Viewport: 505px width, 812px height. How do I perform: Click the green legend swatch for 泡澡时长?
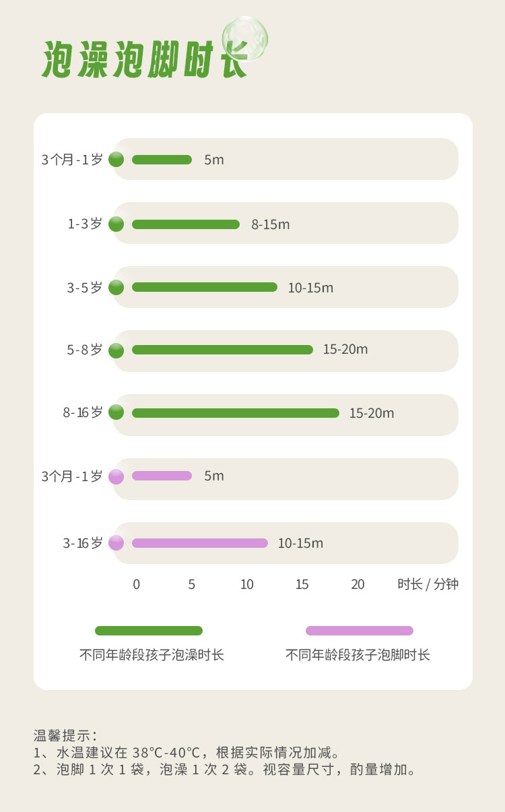[149, 631]
